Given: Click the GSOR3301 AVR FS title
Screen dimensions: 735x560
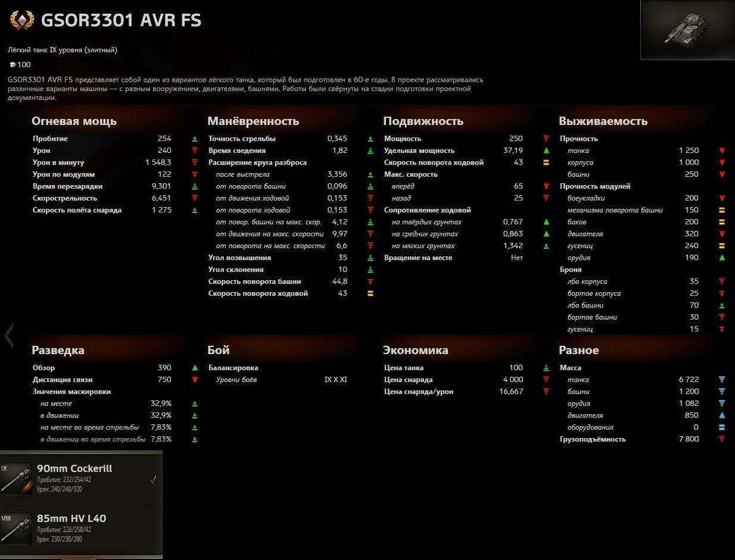Looking at the screenshot, I should pyautogui.click(x=121, y=20).
